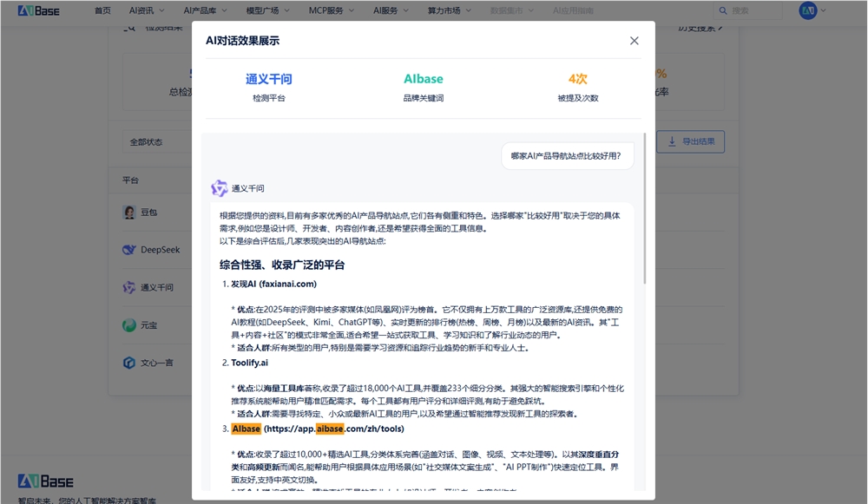The height and width of the screenshot is (504, 868).
Task: Open the 全部状态 filter dropdown
Action: coord(148,141)
